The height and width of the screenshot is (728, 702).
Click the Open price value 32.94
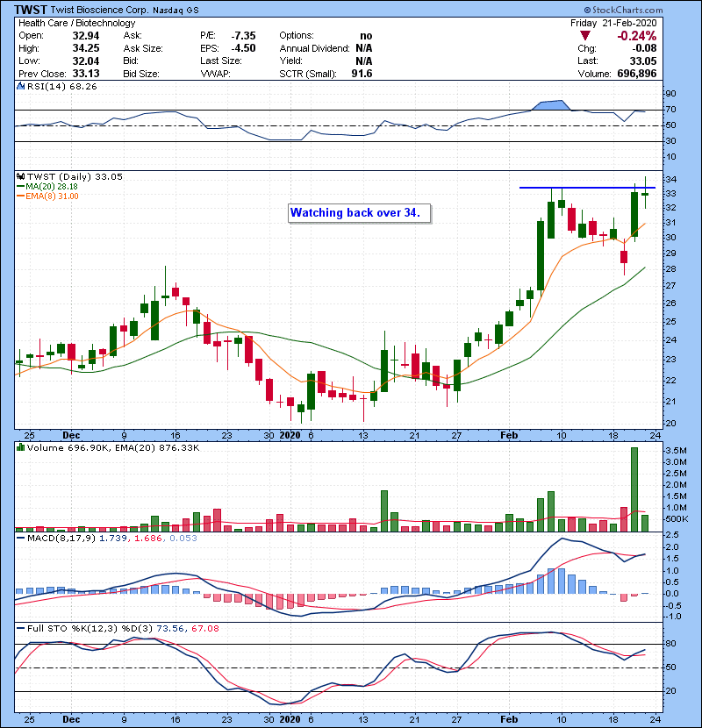tap(86, 36)
